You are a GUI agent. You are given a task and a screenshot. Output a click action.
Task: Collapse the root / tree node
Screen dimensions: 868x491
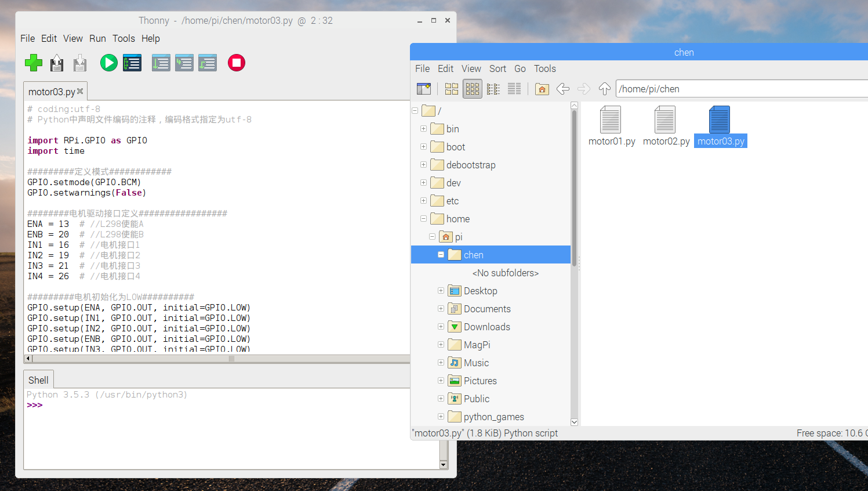tap(415, 110)
